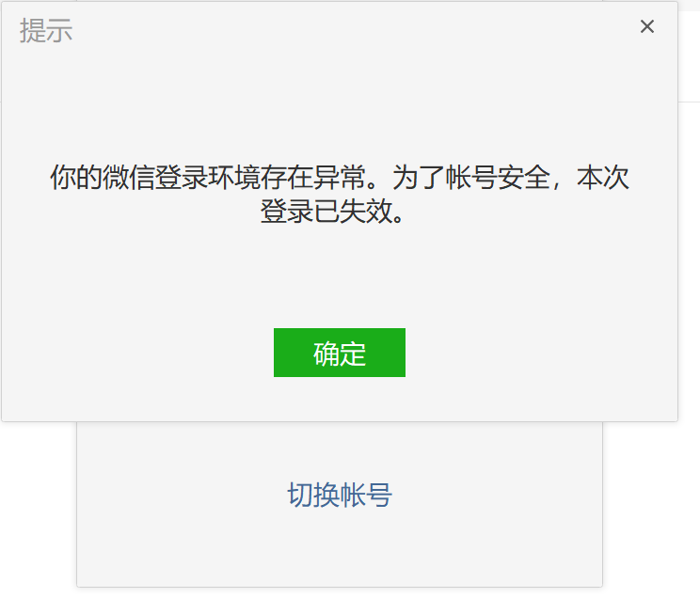This screenshot has width=700, height=614.
Task: Confirm with the green 确定 button
Action: pos(340,353)
